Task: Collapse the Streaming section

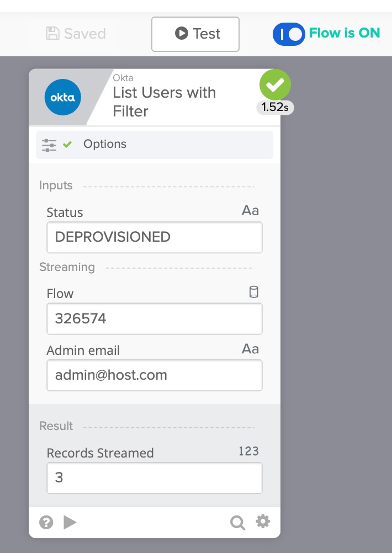Action: (x=67, y=267)
